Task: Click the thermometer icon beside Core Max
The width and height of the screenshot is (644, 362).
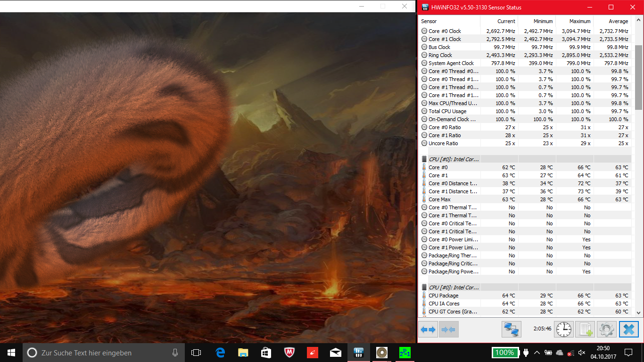Action: coord(424,199)
